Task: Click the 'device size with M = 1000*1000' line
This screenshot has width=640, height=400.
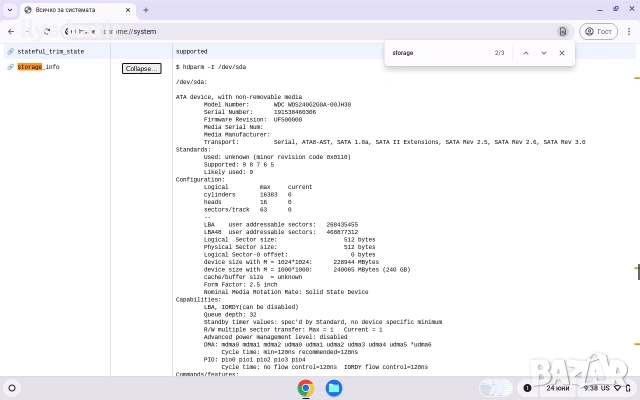Action: 307,269
